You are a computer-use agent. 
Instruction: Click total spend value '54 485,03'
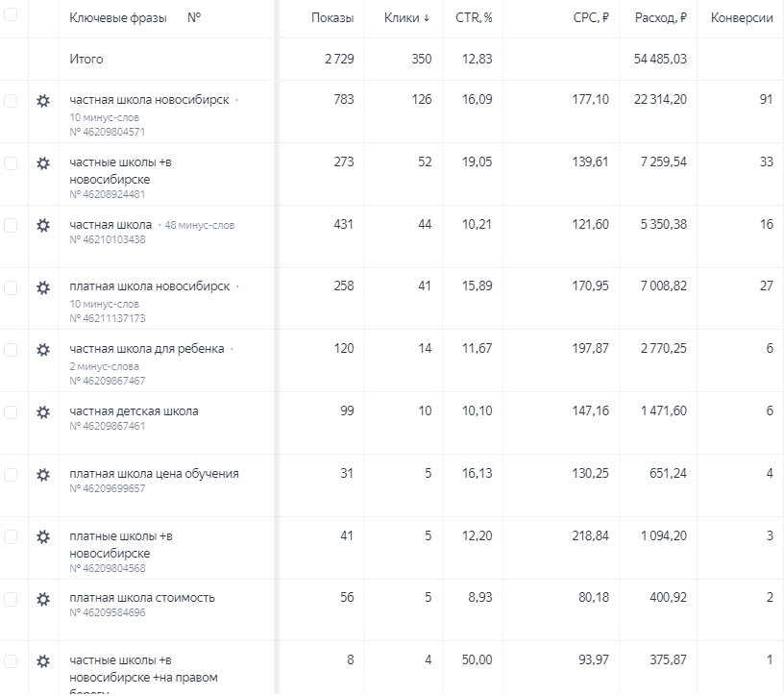pos(660,59)
